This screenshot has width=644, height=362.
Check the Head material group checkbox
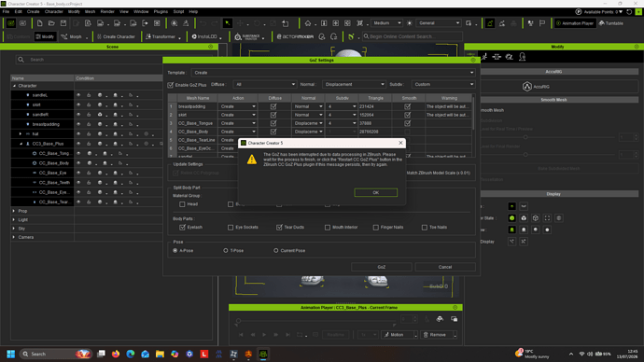coord(182,204)
